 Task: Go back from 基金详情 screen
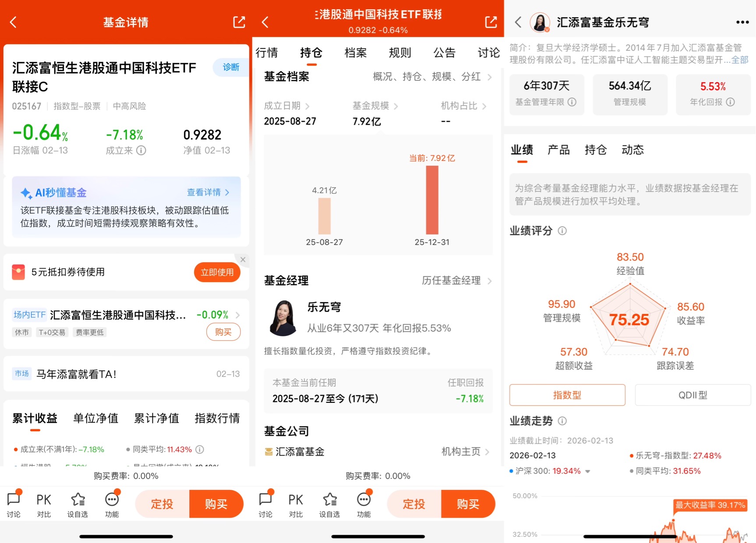click(13, 22)
